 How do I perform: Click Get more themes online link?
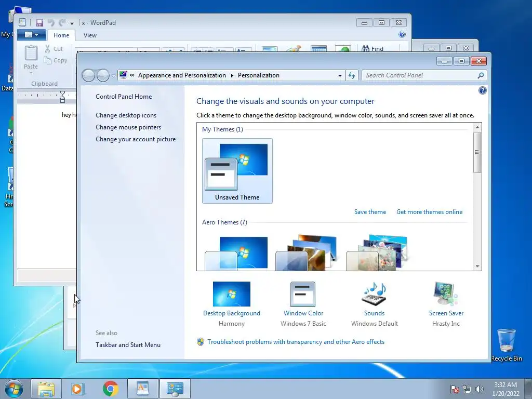tap(429, 212)
